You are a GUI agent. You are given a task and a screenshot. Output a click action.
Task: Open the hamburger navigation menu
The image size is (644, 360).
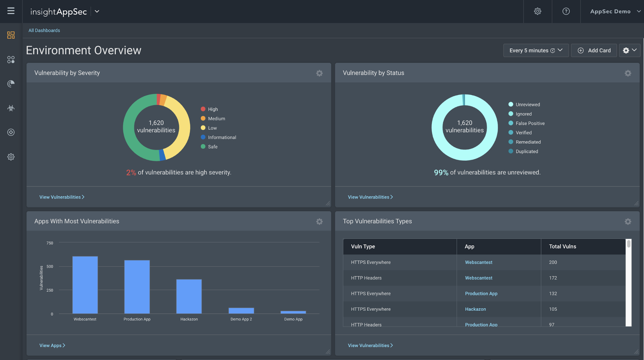[x=11, y=11]
